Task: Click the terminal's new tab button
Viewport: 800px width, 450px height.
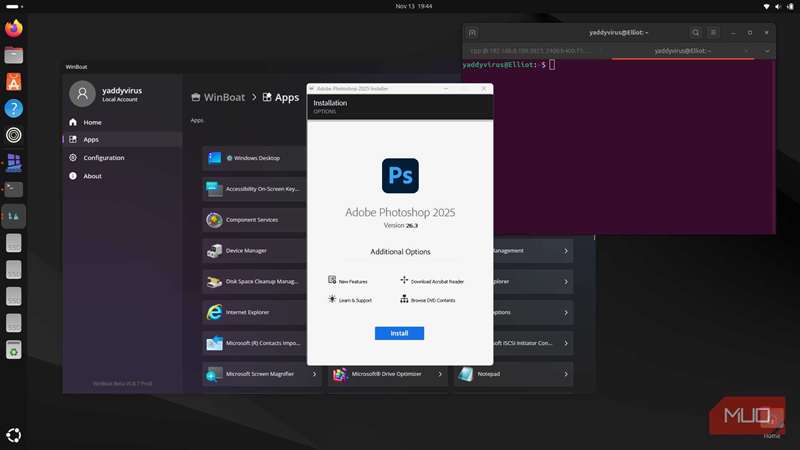Action: (x=473, y=32)
